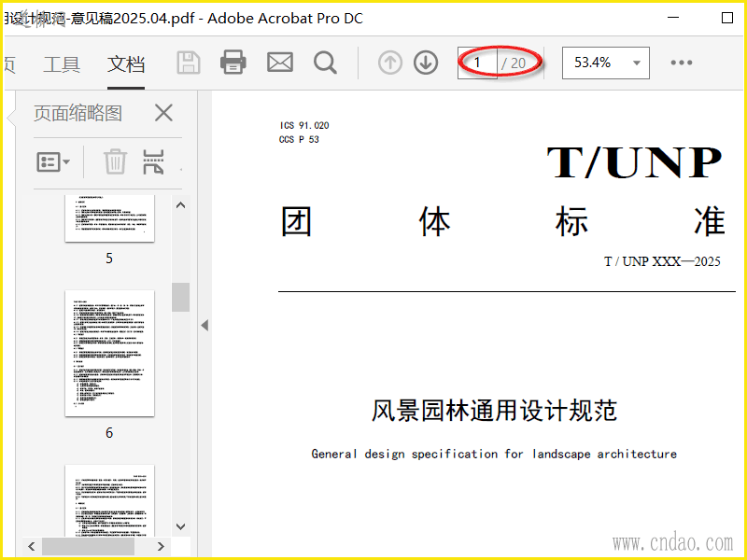This screenshot has height=560, width=747.
Task: Click the total pages / 20 text
Action: pos(514,63)
